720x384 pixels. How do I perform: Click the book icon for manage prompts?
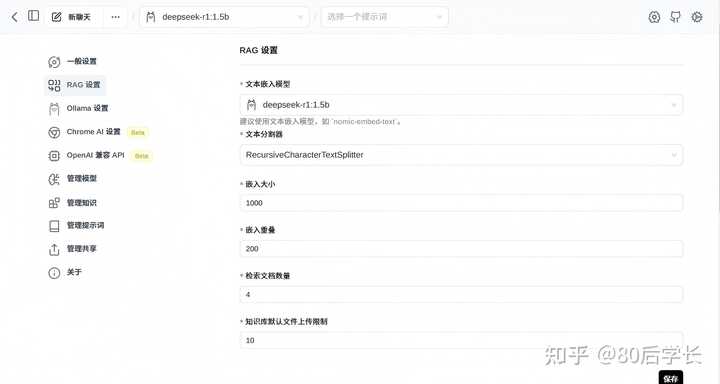coord(54,226)
